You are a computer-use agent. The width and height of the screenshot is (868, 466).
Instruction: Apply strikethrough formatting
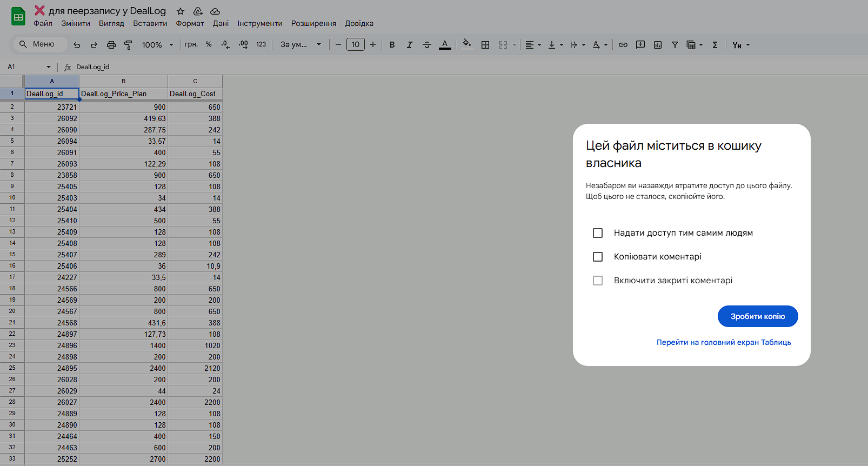click(427, 45)
